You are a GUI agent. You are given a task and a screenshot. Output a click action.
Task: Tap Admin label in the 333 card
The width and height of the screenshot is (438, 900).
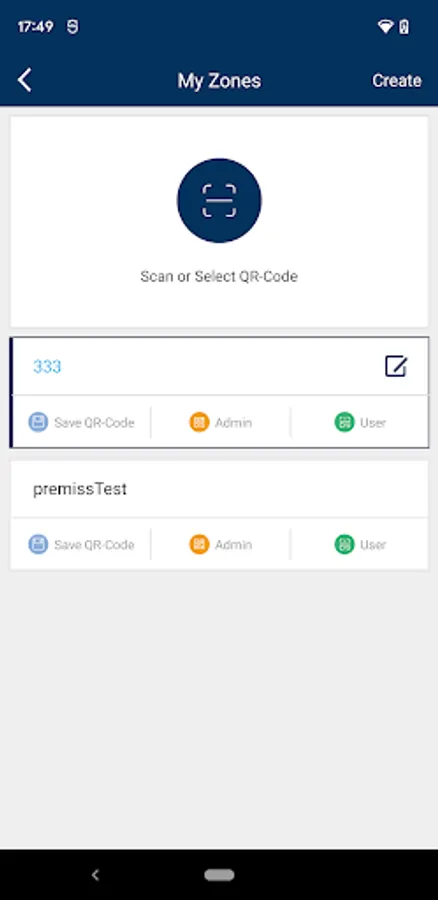coord(233,423)
